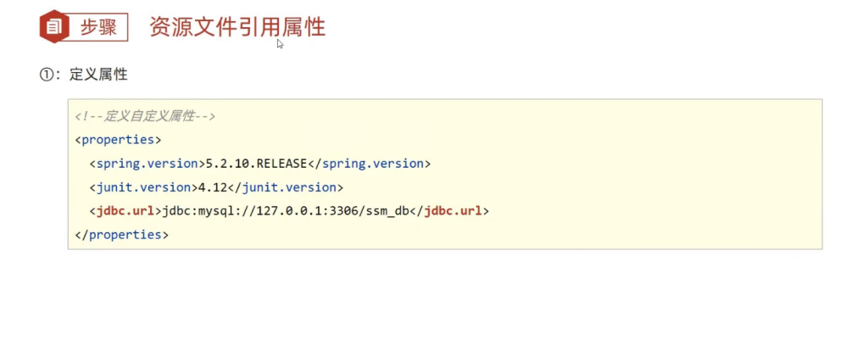The width and height of the screenshot is (868, 339).
Task: Click the opening bold jdbc.url tag
Action: pos(125,211)
